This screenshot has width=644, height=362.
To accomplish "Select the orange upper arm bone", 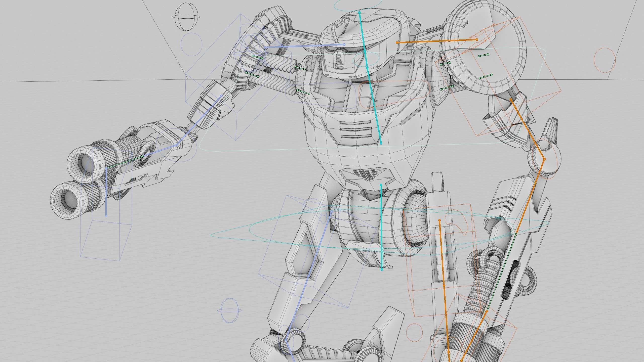I will click(x=528, y=129).
